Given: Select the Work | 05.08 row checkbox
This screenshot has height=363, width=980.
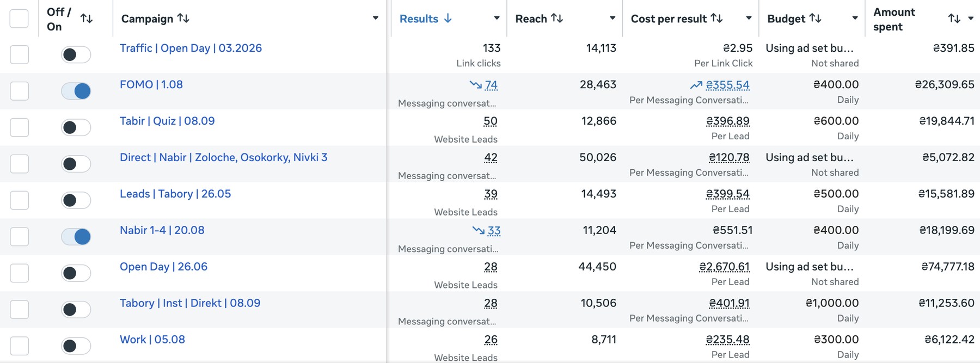Looking at the screenshot, I should 19,346.
